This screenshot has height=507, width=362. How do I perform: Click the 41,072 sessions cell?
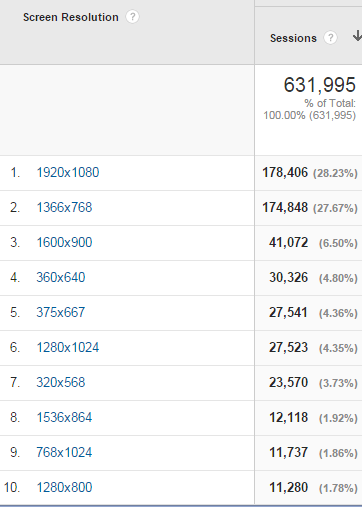289,243
